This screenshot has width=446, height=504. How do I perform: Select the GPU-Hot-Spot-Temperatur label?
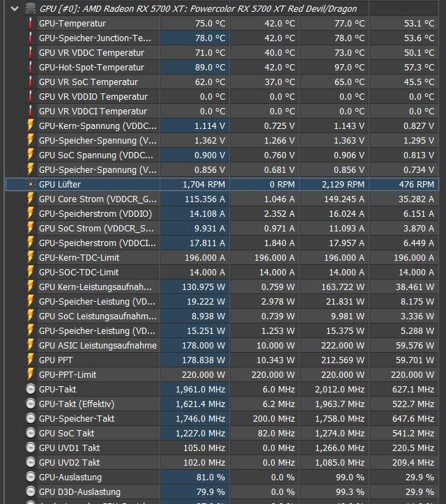click(91, 67)
